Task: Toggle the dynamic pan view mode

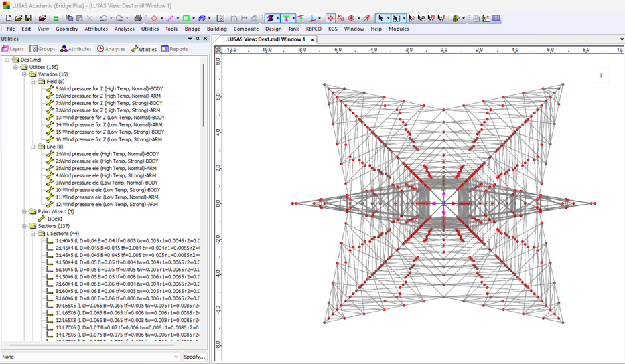Action: pos(330,18)
